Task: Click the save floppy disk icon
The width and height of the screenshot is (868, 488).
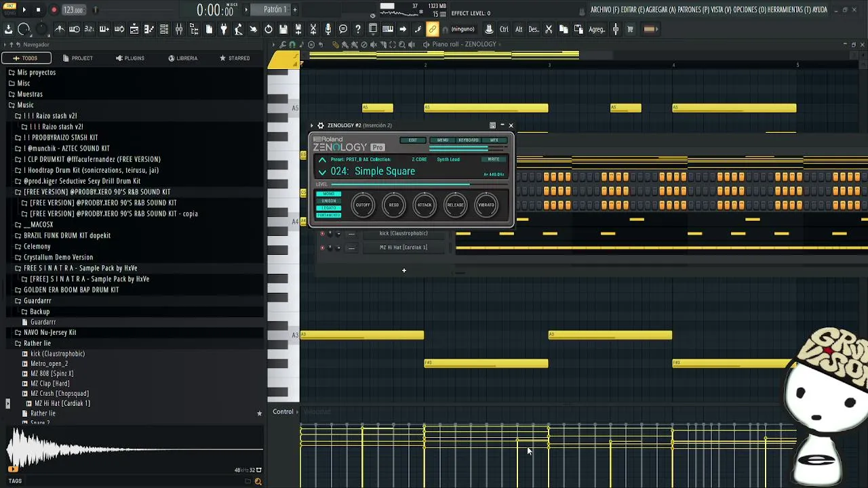Action: (x=283, y=29)
